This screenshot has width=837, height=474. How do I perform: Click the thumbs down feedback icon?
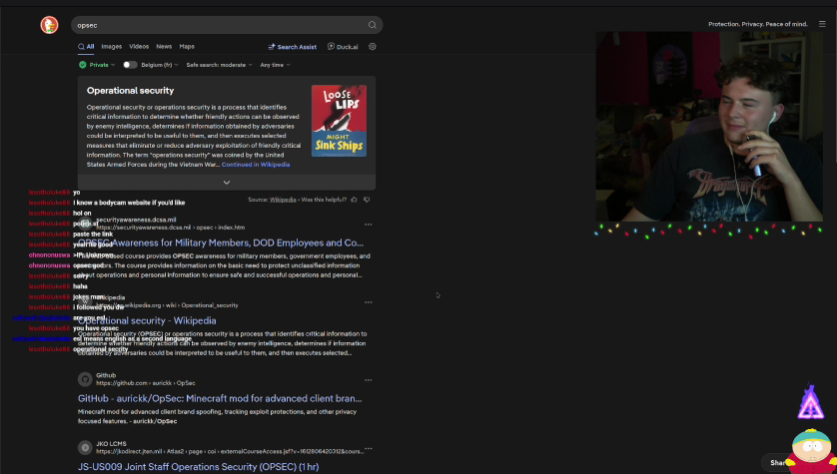(367, 200)
